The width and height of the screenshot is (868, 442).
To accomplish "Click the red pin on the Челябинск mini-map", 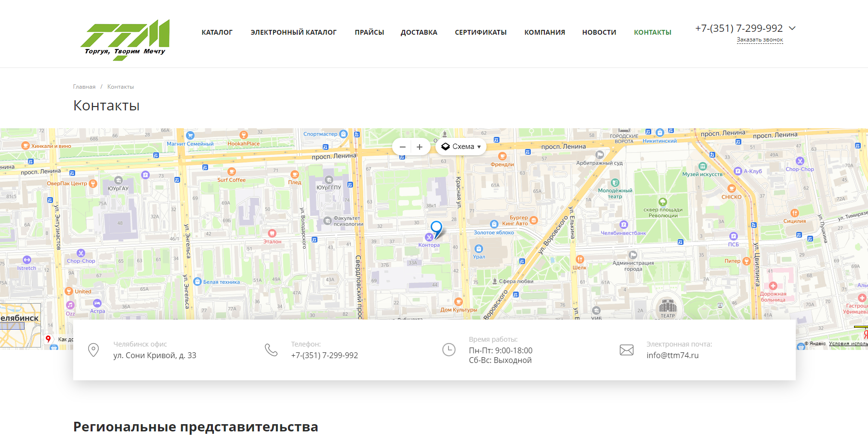I will click(49, 339).
